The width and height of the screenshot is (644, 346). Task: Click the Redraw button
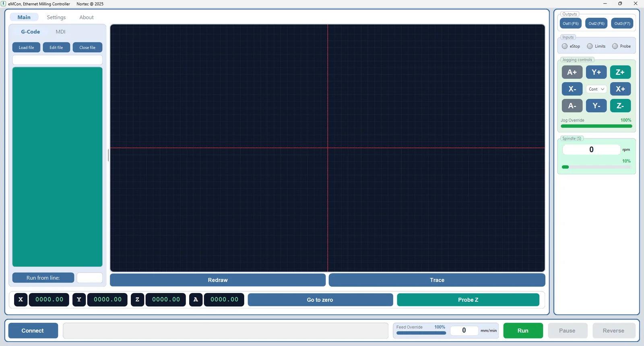point(218,280)
